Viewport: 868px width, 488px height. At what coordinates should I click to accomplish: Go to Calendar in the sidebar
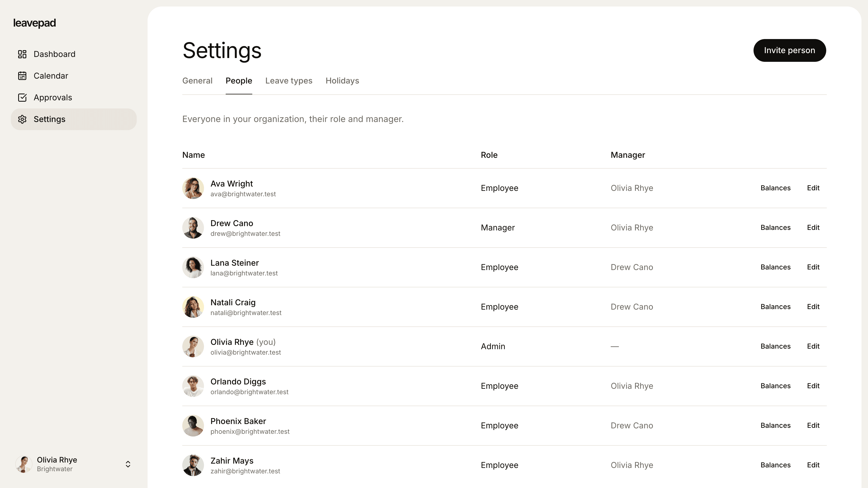74,76
